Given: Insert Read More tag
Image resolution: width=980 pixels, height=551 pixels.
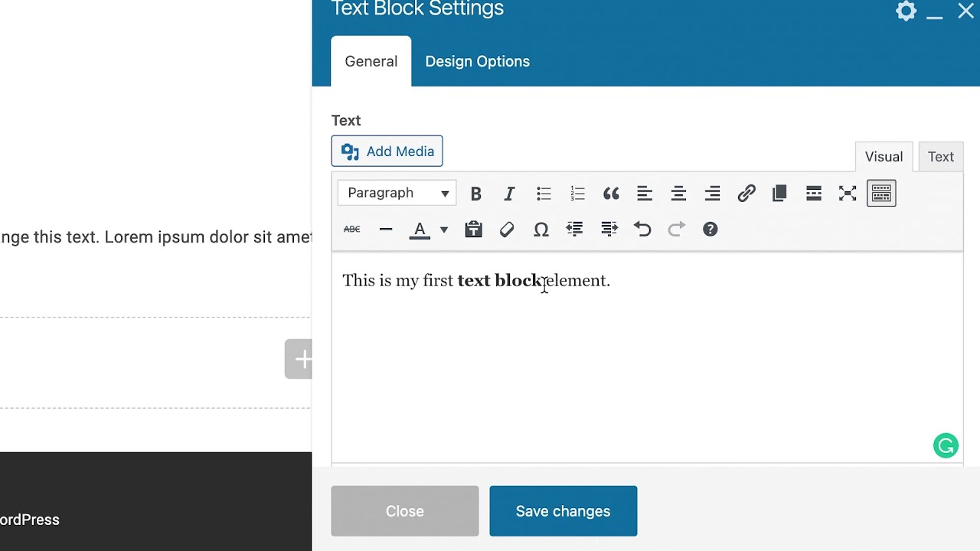Looking at the screenshot, I should [814, 194].
